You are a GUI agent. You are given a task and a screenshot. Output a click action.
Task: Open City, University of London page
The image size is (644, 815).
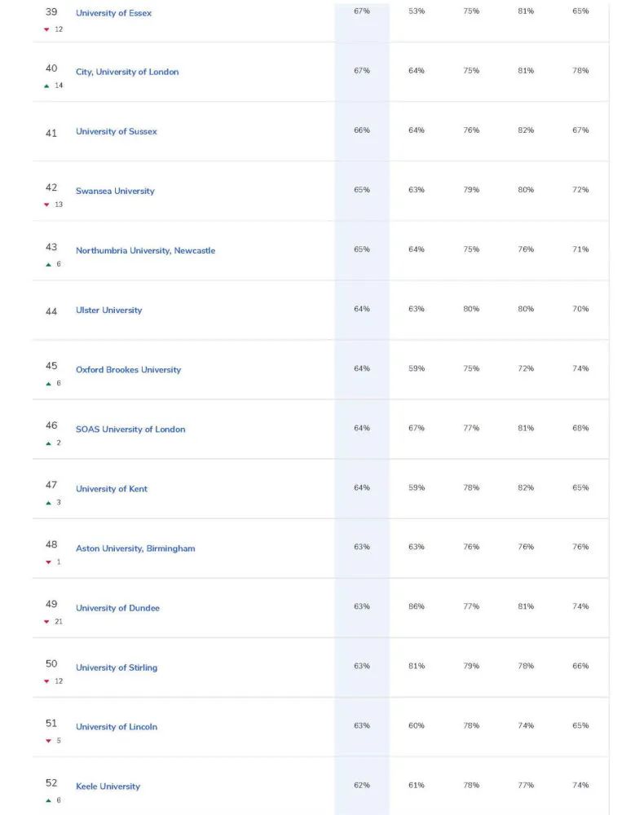127,72
